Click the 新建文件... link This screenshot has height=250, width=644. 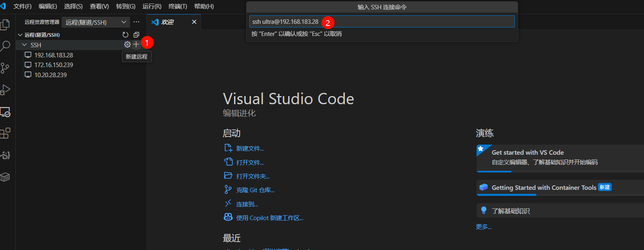click(x=250, y=149)
